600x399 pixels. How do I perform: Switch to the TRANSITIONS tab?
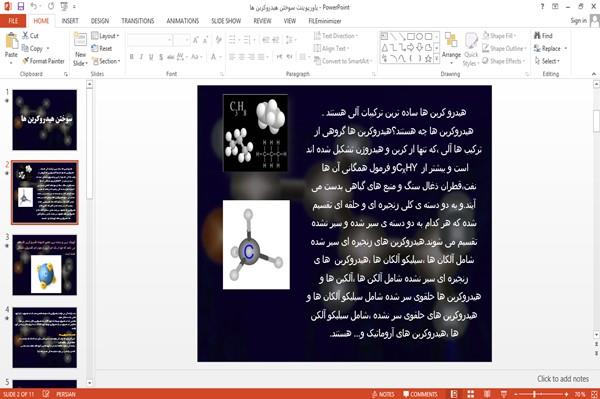click(138, 21)
